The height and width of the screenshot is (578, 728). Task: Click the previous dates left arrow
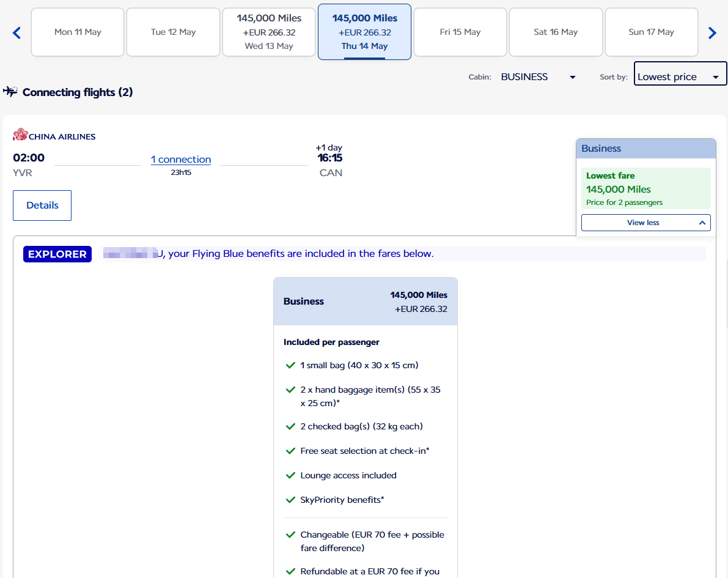click(17, 33)
